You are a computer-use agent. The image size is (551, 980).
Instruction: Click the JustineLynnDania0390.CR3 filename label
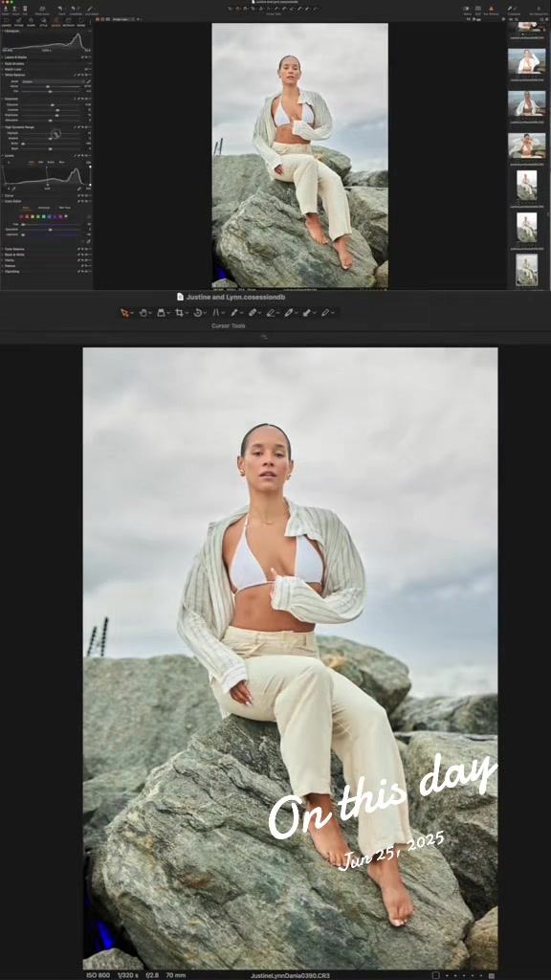point(291,975)
